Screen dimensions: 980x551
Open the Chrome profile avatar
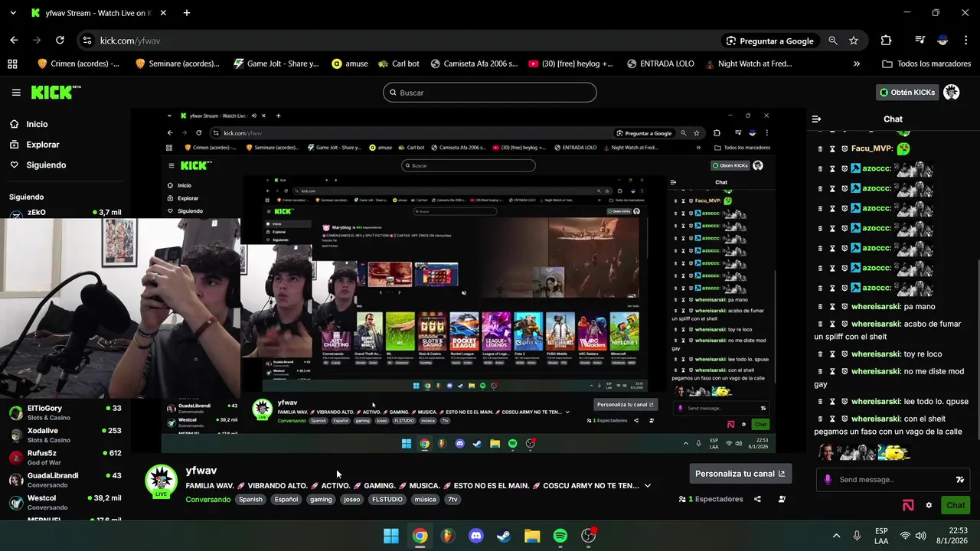point(943,41)
